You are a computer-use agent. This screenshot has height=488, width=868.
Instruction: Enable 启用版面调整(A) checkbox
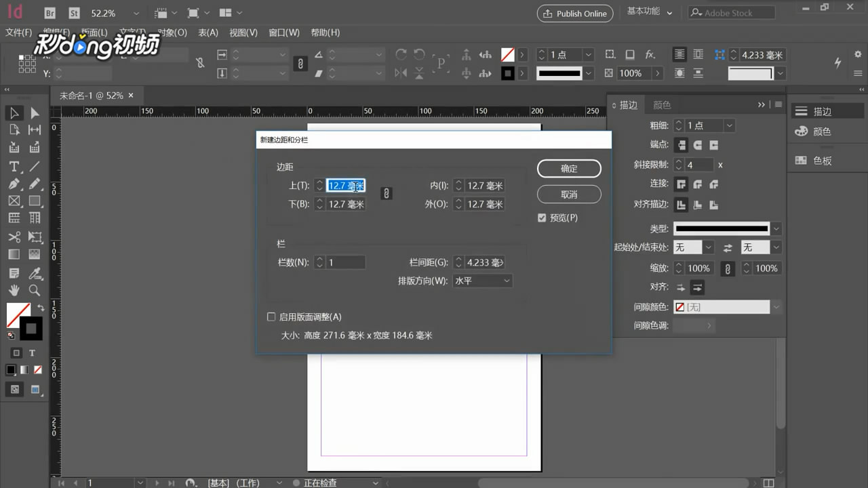click(x=271, y=317)
